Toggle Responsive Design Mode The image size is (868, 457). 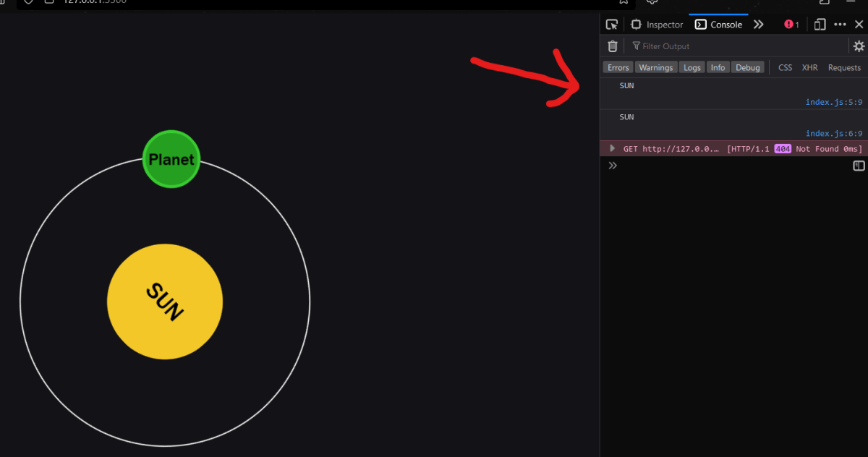pyautogui.click(x=818, y=24)
